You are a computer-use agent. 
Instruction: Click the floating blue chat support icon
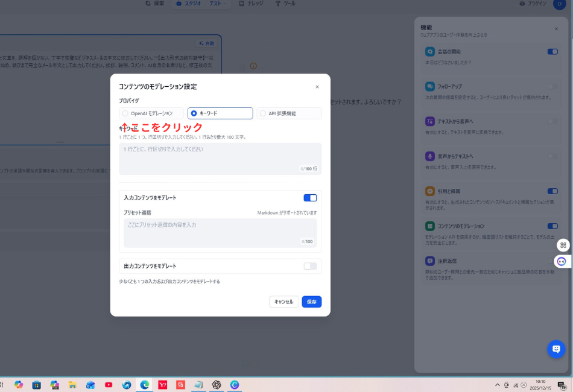click(x=556, y=349)
